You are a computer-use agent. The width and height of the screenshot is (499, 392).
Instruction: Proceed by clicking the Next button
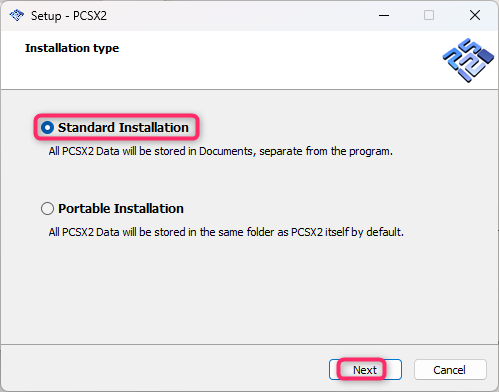365,370
